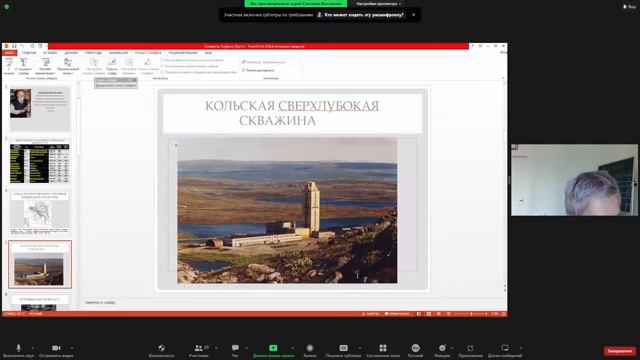Screen dimensions: 640x360
Task: Stop video using camera icon
Action: click(x=56, y=348)
